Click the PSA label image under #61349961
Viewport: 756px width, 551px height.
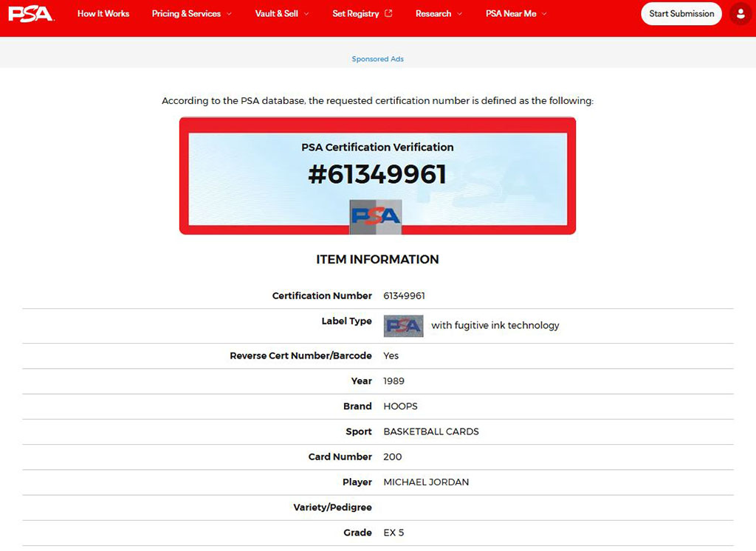coord(376,216)
